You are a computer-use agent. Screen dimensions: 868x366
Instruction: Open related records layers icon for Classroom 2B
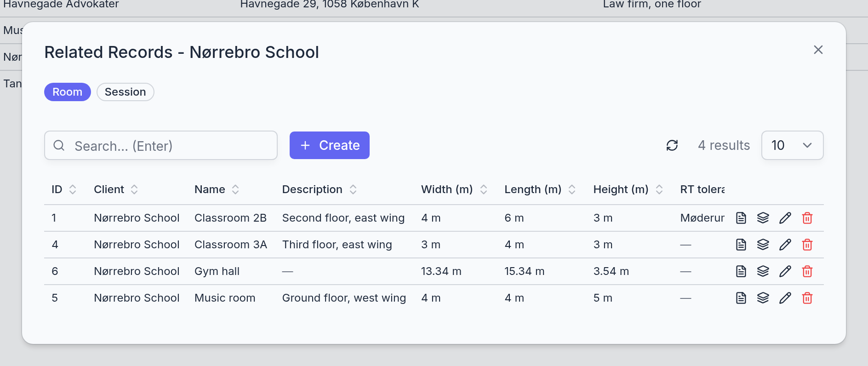tap(763, 218)
